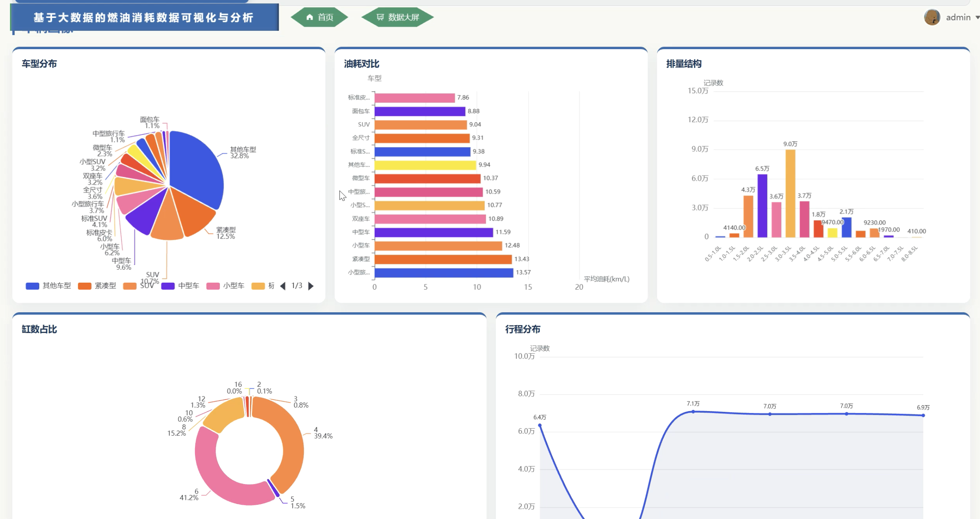This screenshot has height=519, width=980.
Task: Click the 标准皮卡 6.0% pie label
Action: (x=99, y=236)
